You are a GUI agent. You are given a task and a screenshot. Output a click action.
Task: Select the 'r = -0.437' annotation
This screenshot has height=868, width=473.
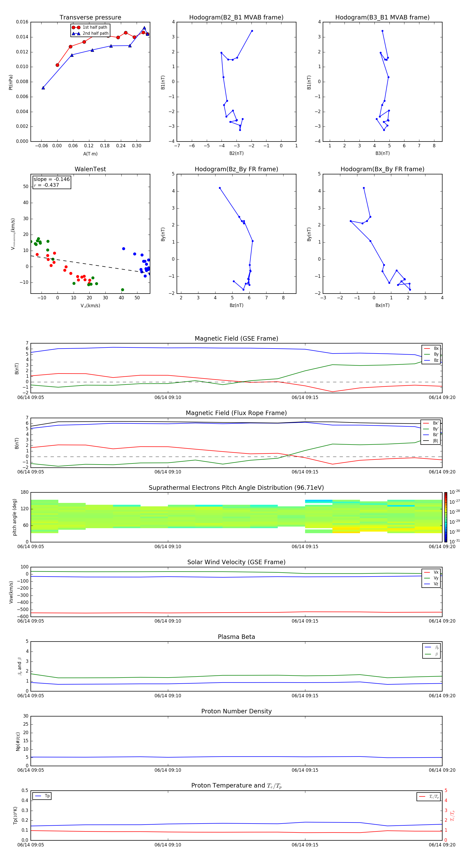(47, 185)
